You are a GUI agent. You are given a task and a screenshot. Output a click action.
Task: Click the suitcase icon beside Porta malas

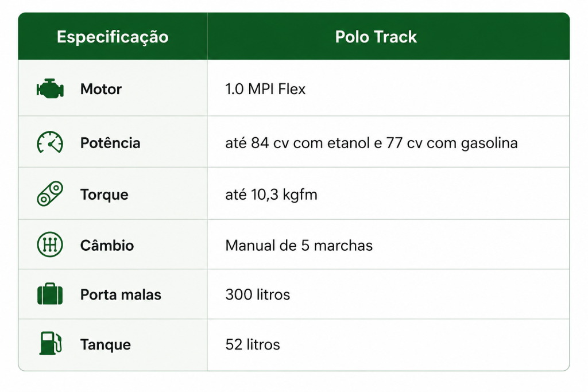50,294
